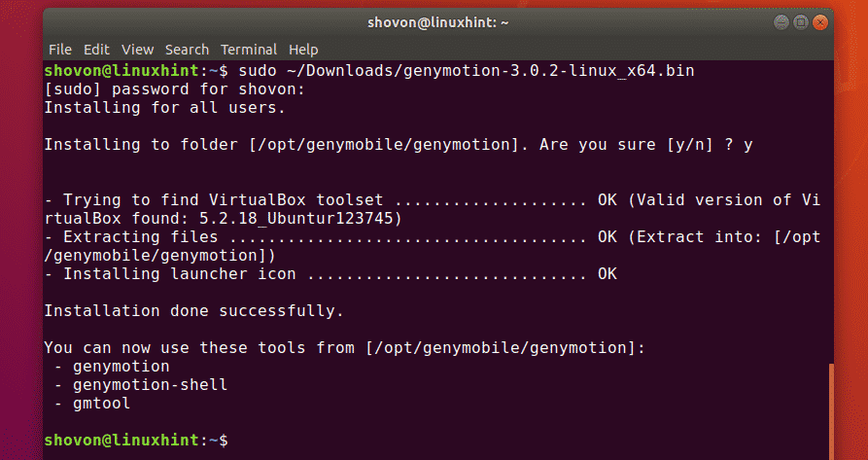The height and width of the screenshot is (460, 868).
Task: Maximize the terminal window
Action: tap(802, 20)
